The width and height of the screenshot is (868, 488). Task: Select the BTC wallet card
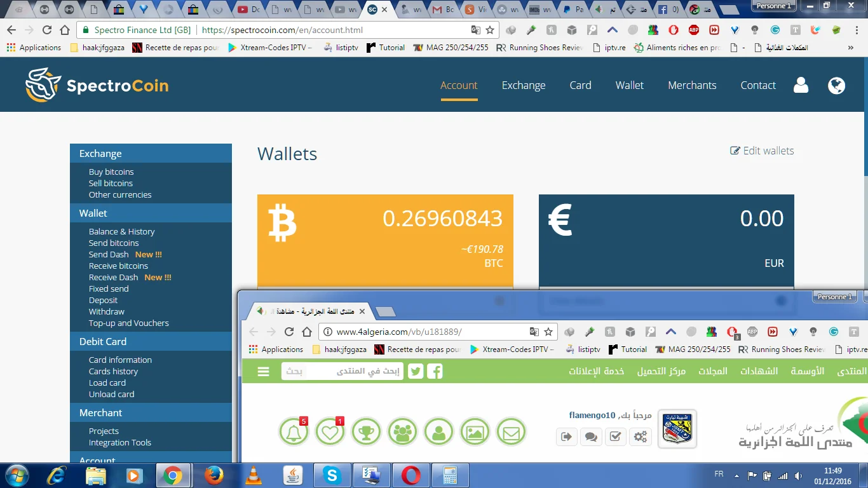click(385, 240)
